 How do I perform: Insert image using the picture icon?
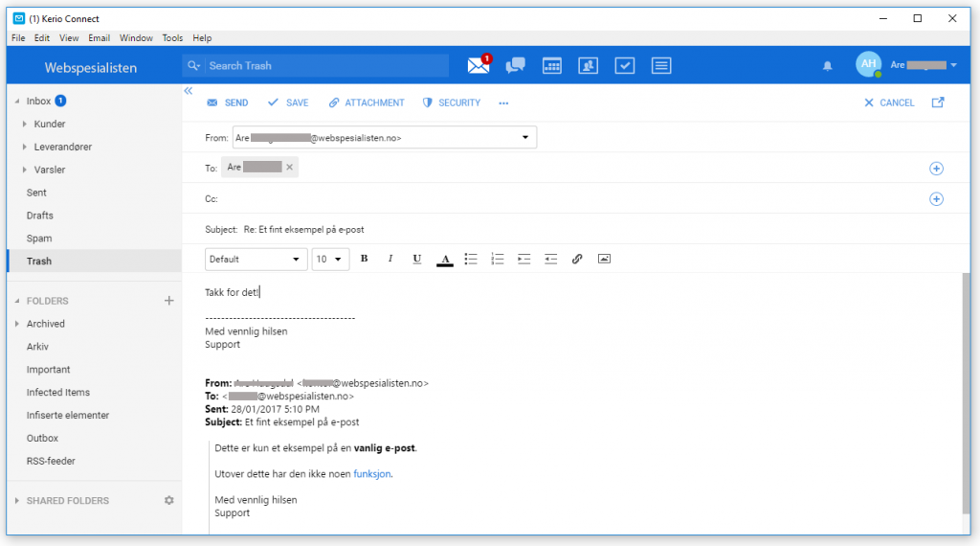(x=604, y=259)
